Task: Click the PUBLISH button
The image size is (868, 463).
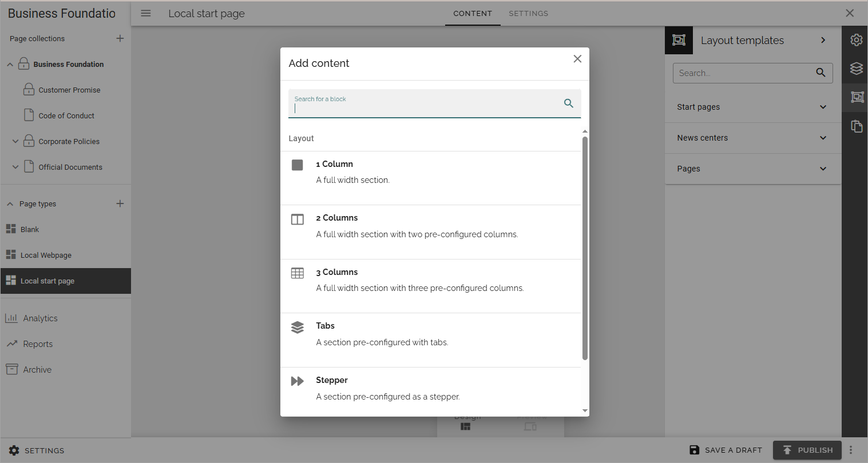Action: tap(807, 450)
